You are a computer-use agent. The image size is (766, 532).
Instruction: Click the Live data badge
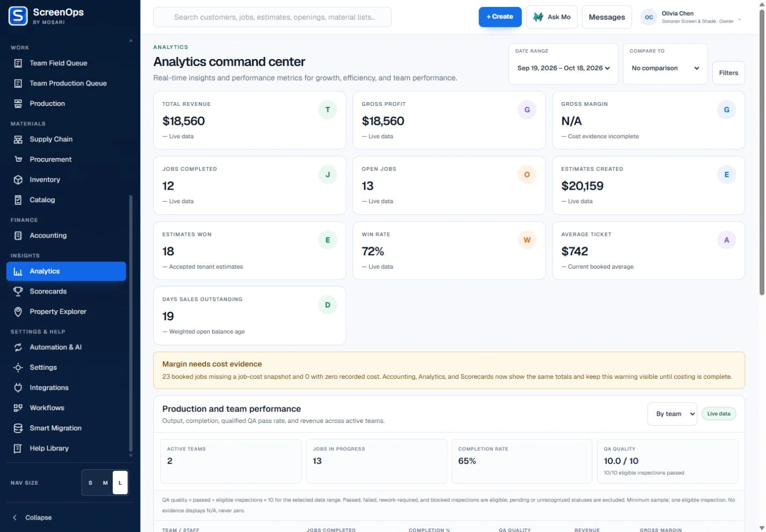coord(719,414)
